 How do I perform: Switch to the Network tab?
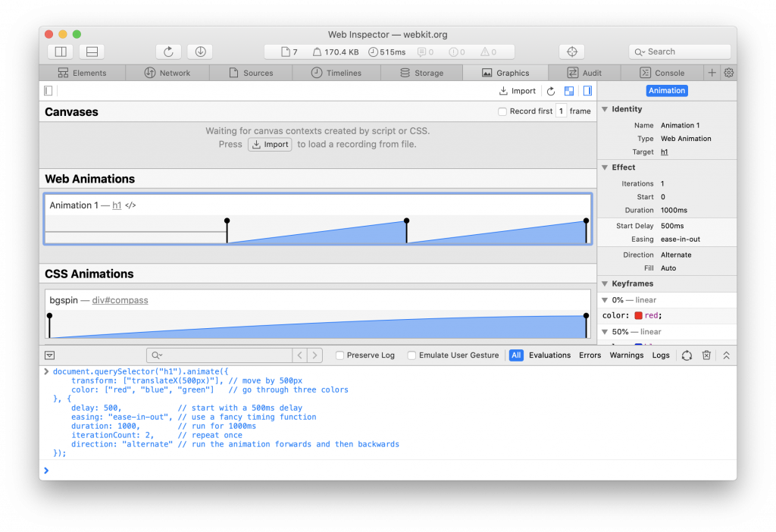[x=167, y=73]
